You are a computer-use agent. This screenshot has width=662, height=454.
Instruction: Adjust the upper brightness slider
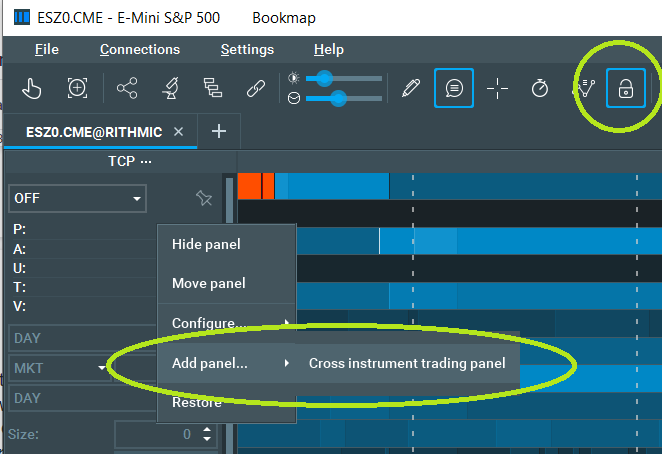pyautogui.click(x=344, y=79)
